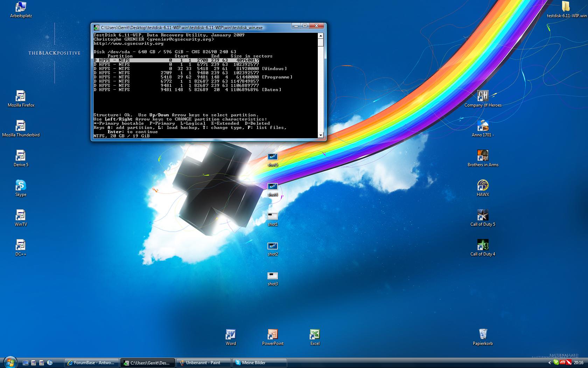Open the Papierkorb recycle bin
Screen dimensions: 588x368
click(x=483, y=337)
